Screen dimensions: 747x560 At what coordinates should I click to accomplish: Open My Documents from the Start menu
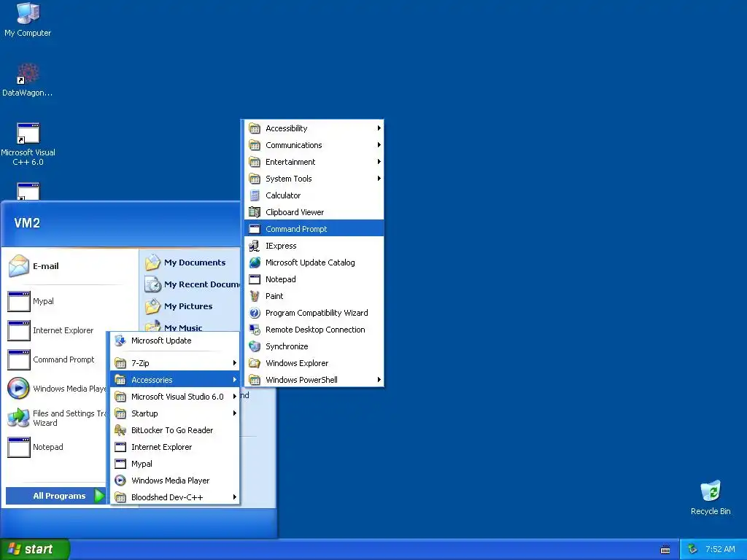click(x=192, y=262)
